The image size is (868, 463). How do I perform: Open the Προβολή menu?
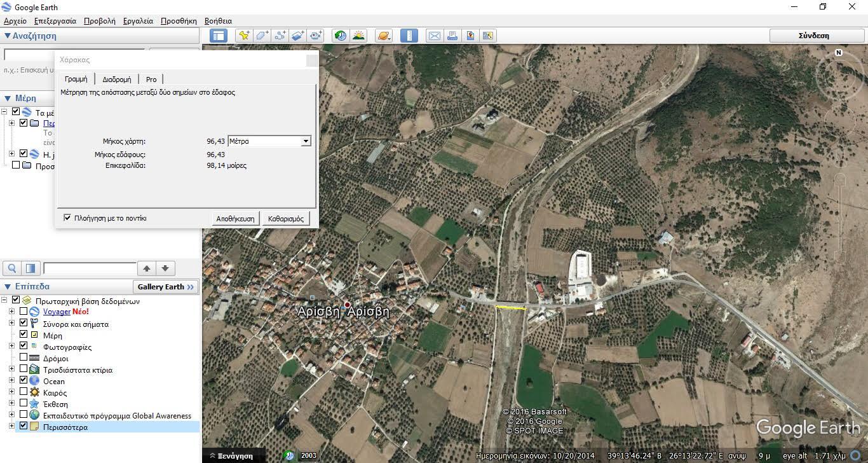[100, 21]
